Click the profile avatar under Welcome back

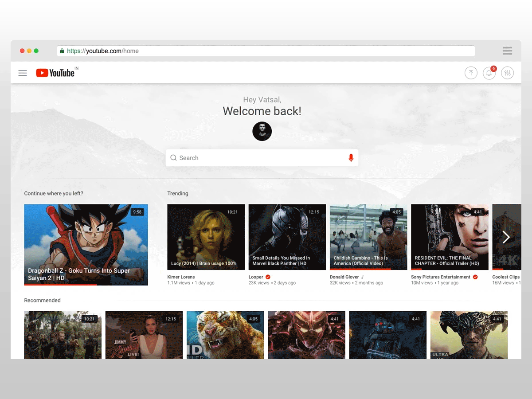coord(262,132)
